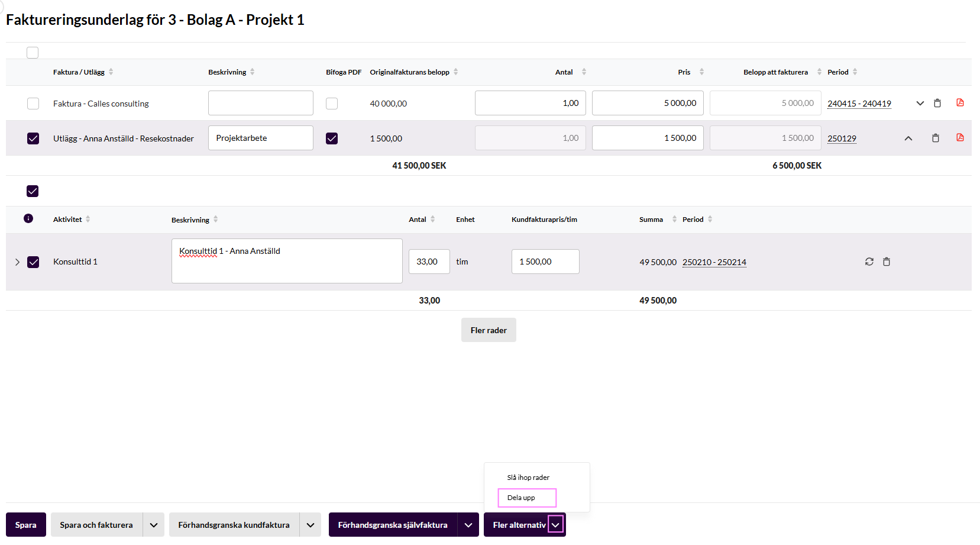
Task: Sort by Originalfakturans belopp
Action: (x=456, y=72)
